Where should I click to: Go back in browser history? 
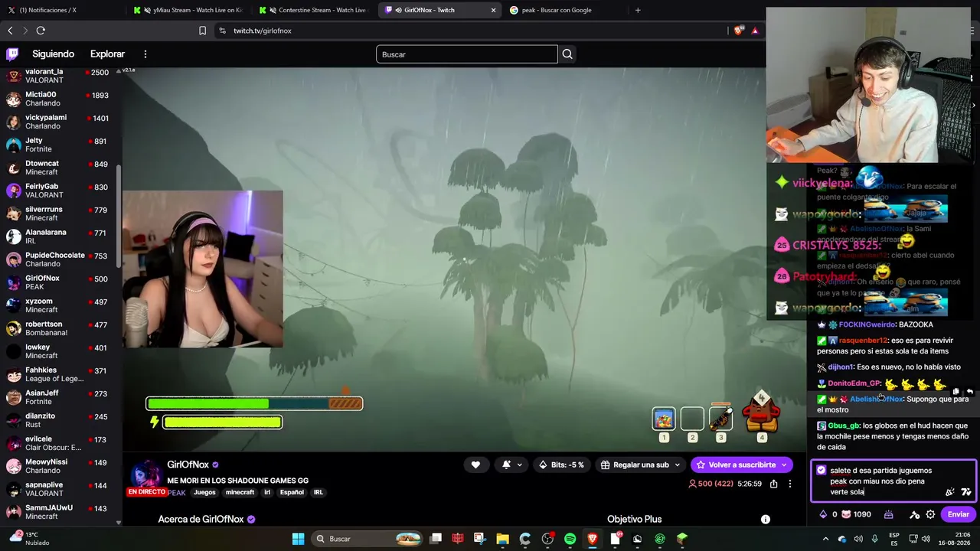click(10, 31)
